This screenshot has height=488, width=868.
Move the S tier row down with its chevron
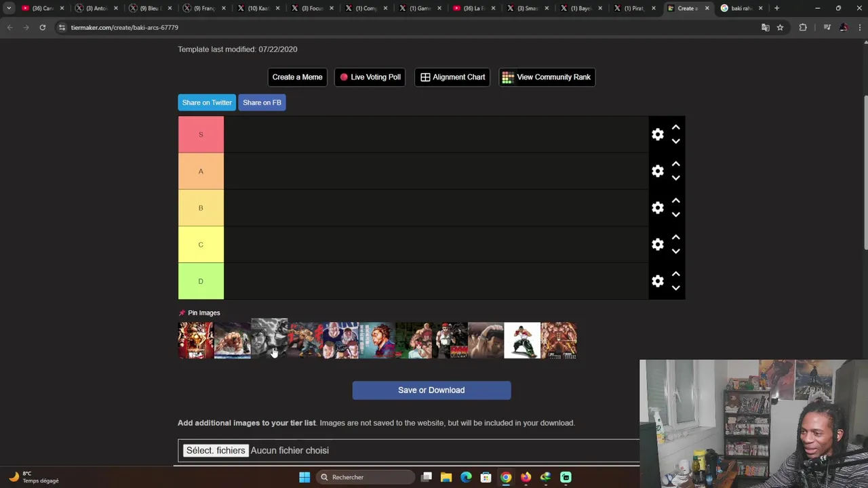(675, 141)
